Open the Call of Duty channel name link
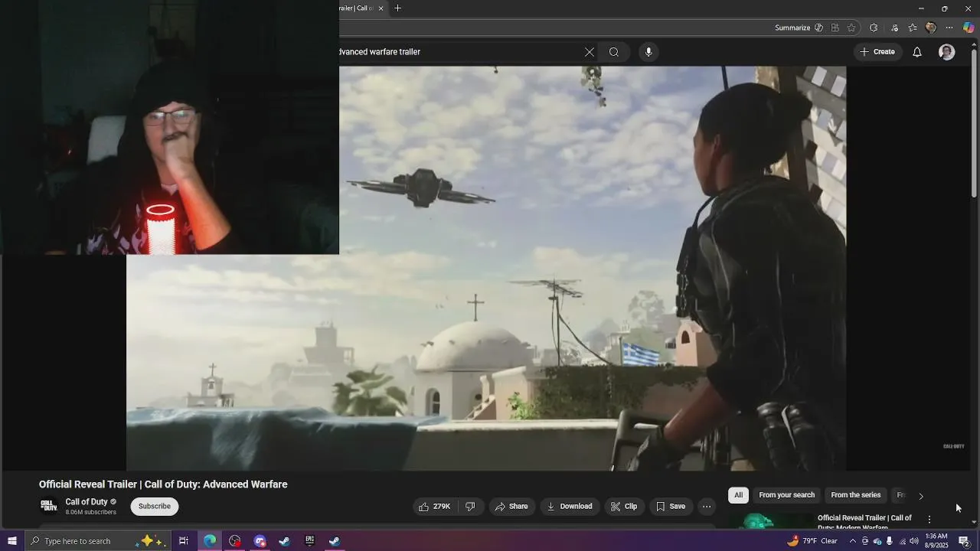Screen dimensions: 980x551 pyautogui.click(x=87, y=502)
